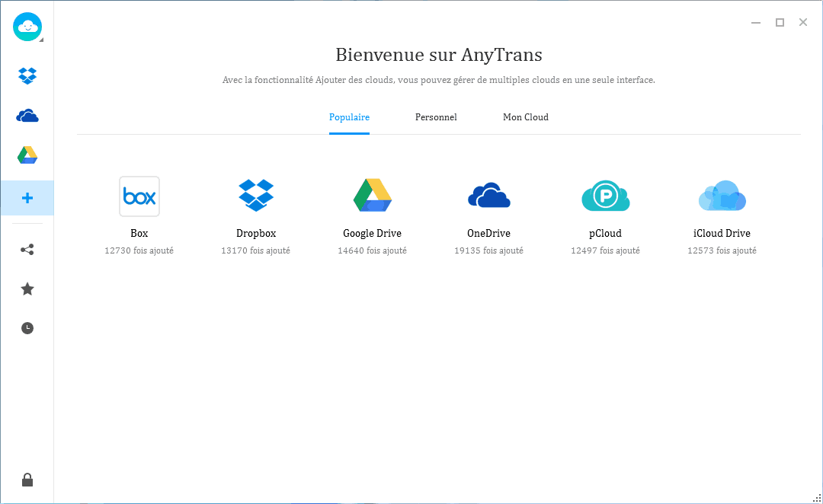Open OneDrive in the left sidebar
823x504 pixels.
tap(27, 116)
